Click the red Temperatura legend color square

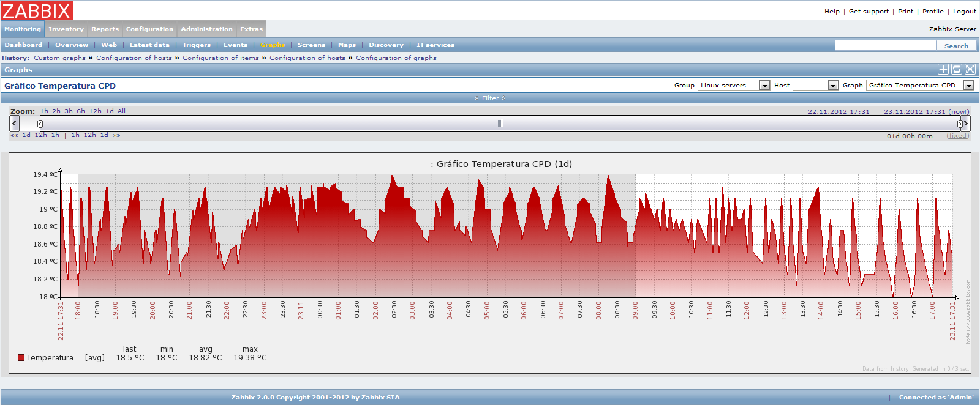21,358
